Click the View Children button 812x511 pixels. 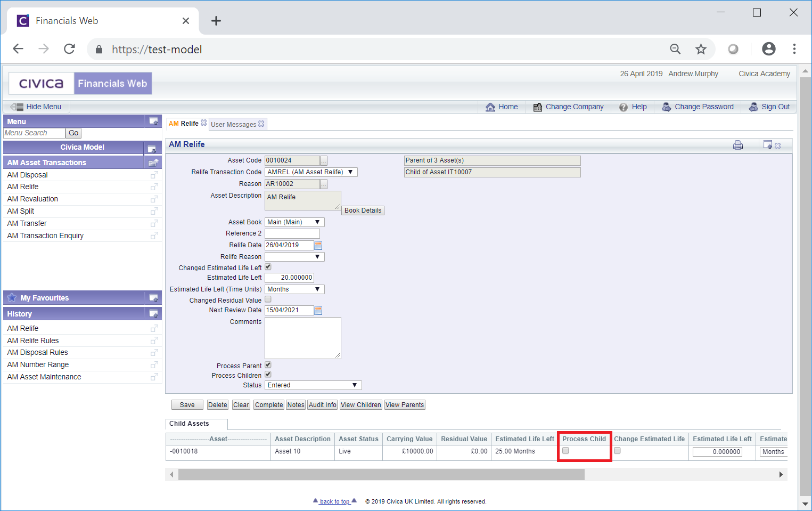[x=361, y=405]
